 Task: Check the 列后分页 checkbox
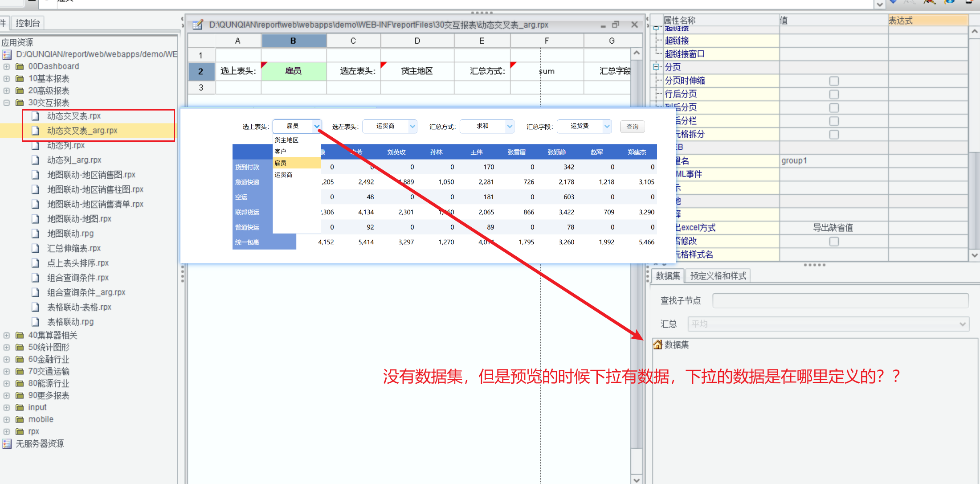[833, 108]
